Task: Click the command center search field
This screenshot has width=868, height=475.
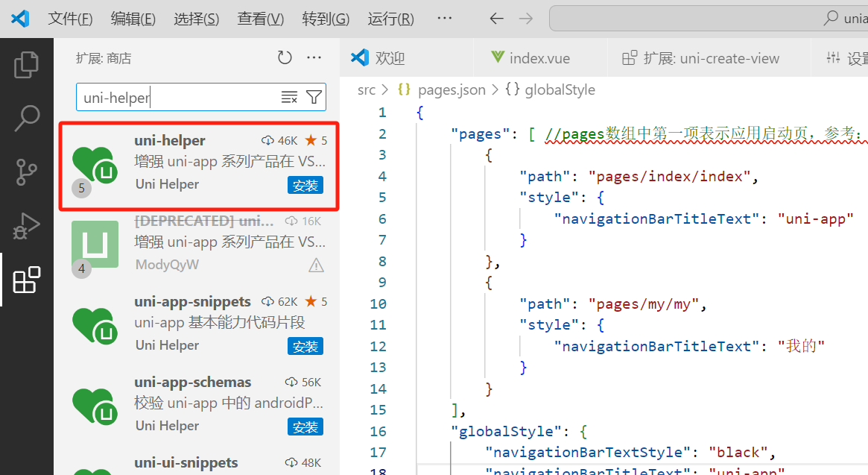Action: (x=709, y=19)
